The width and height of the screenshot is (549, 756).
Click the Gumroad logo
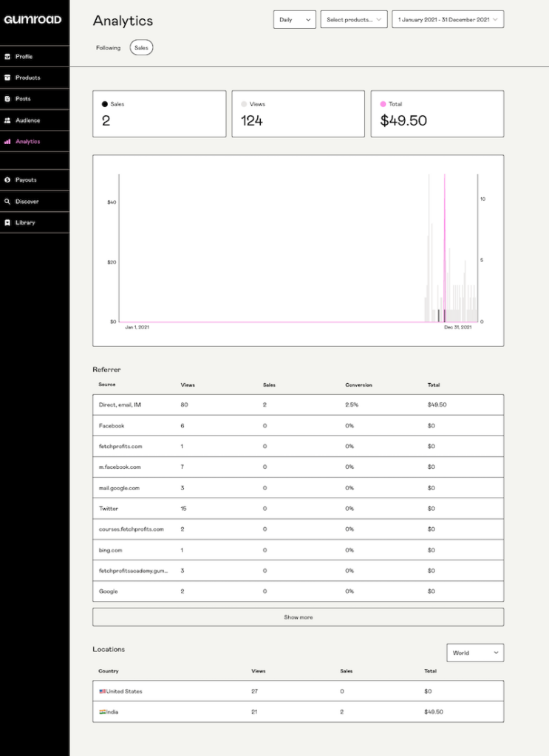pyautogui.click(x=33, y=20)
